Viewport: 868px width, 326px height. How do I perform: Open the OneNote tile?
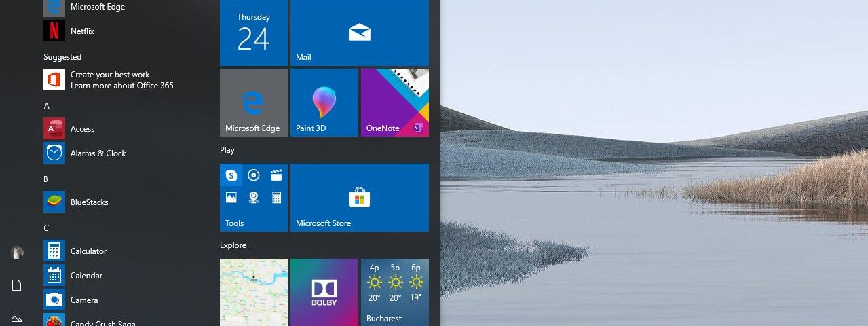[394, 103]
